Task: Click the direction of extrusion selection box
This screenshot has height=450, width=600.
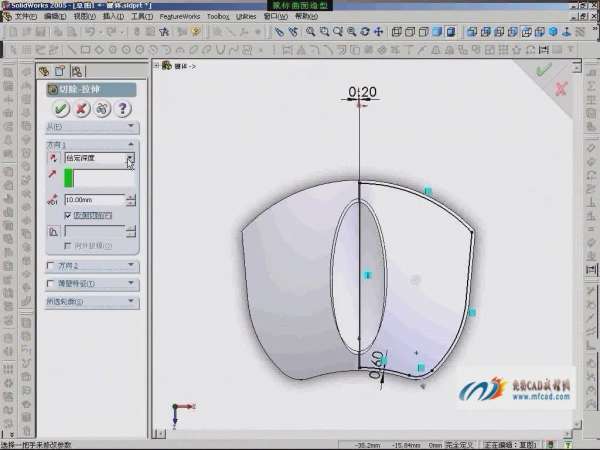Action: pyautogui.click(x=99, y=178)
